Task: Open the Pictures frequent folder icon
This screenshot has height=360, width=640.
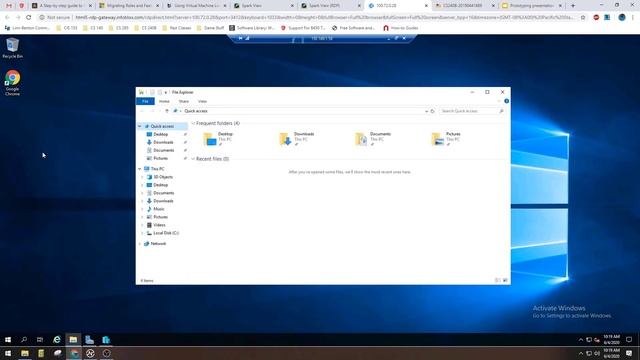Action: point(438,139)
